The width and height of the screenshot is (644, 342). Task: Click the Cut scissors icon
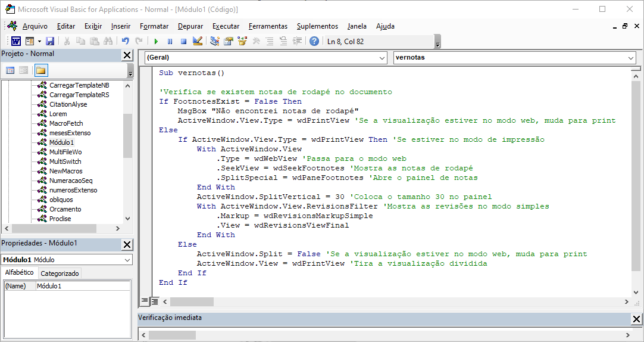click(x=67, y=41)
